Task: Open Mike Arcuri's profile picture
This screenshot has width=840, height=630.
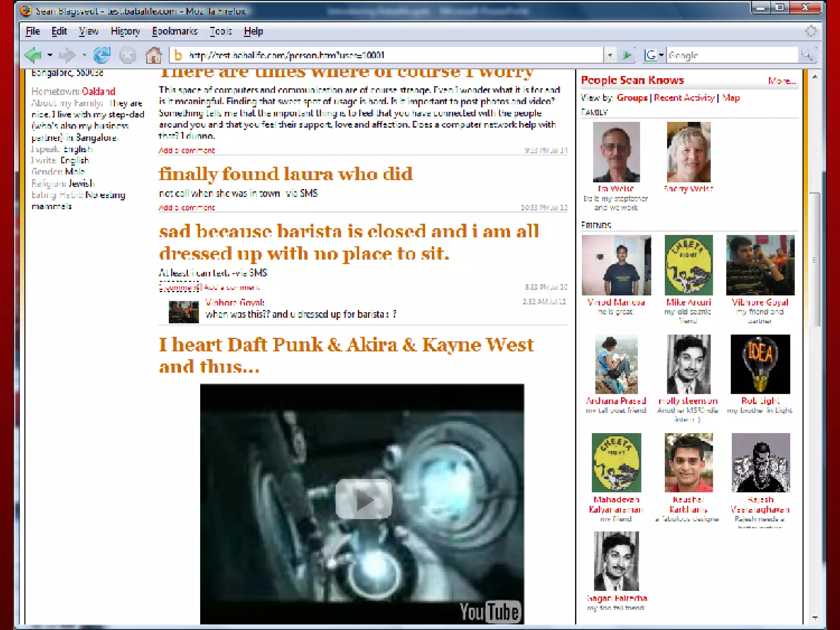Action: pyautogui.click(x=689, y=265)
